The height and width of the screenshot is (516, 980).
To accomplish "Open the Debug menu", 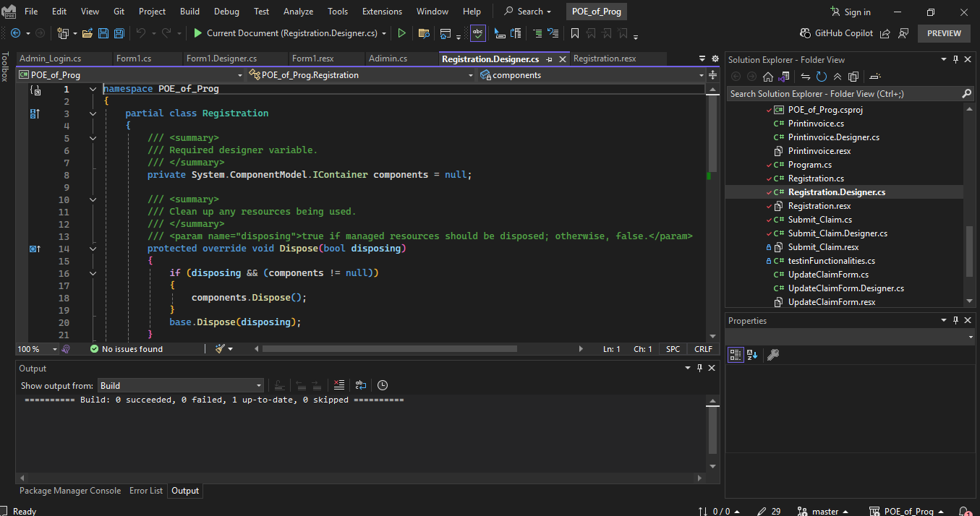I will click(x=226, y=12).
